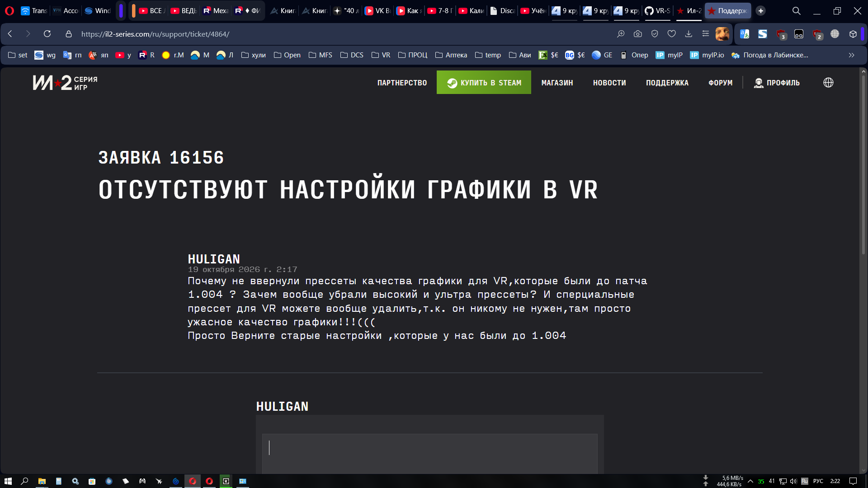The image size is (868, 488).
Task: Click the shield ad-blocker icon
Action: click(x=654, y=34)
